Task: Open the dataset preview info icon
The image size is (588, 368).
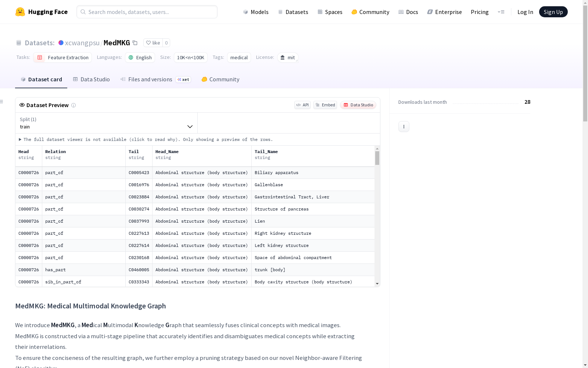Action: pyautogui.click(x=73, y=105)
